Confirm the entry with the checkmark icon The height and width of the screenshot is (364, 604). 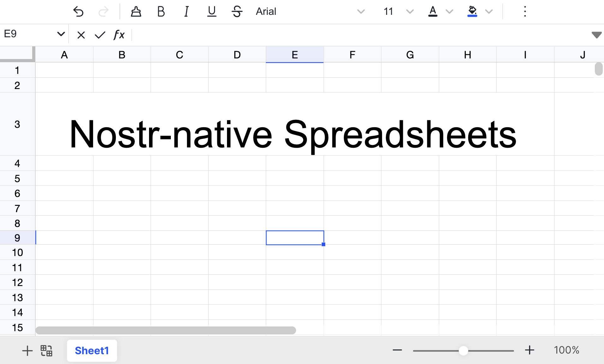[100, 35]
